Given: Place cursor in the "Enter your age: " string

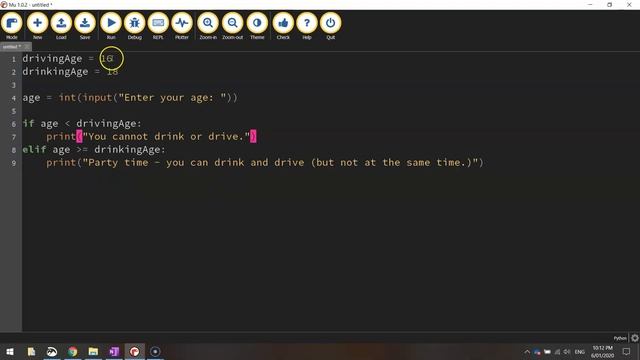Looking at the screenshot, I should (172, 98).
